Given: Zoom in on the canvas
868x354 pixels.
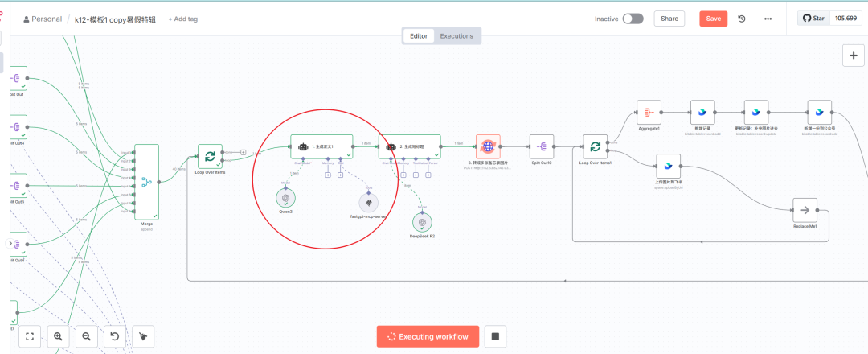Looking at the screenshot, I should pos(58,336).
